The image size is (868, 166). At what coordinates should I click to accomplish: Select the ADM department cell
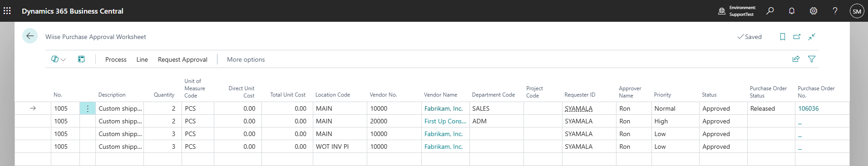497,121
